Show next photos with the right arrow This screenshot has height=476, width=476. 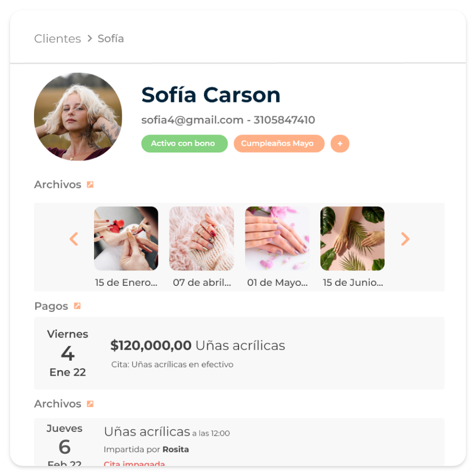(x=405, y=239)
